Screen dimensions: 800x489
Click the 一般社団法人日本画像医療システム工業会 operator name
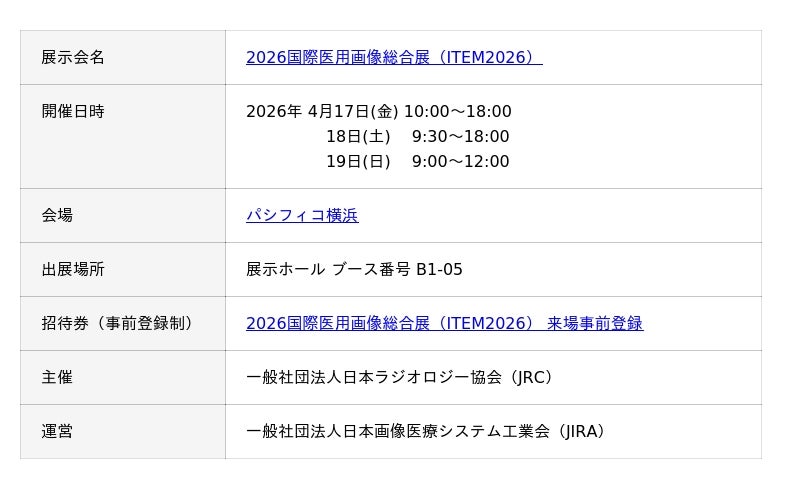[x=398, y=432]
